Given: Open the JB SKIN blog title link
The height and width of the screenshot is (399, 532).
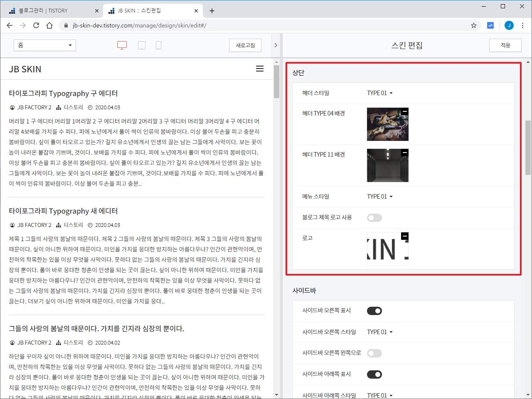Looking at the screenshot, I should click(25, 69).
